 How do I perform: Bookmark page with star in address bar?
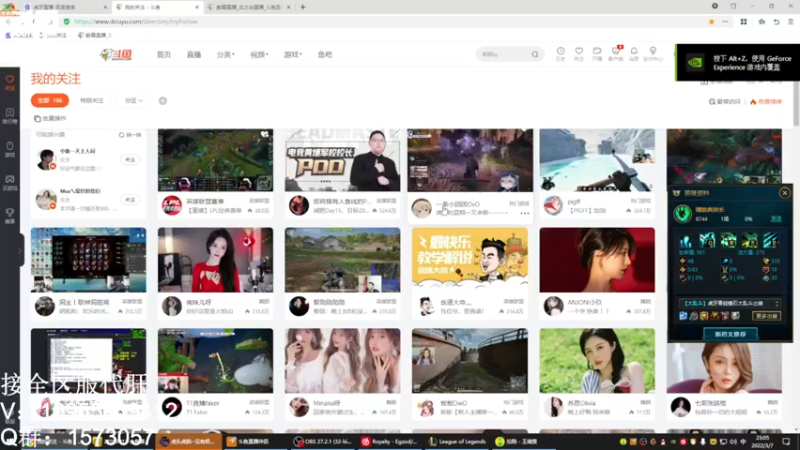[x=711, y=22]
